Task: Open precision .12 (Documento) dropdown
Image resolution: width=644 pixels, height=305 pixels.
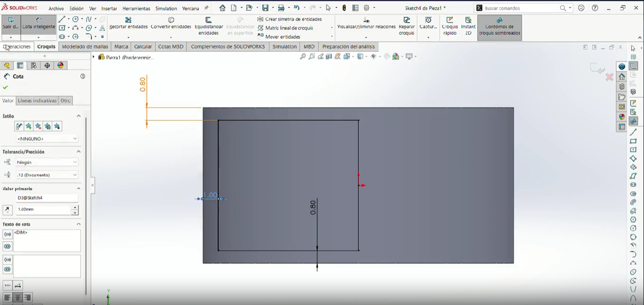Action: tap(47, 175)
